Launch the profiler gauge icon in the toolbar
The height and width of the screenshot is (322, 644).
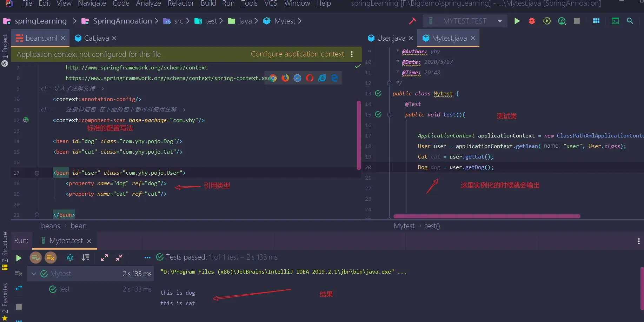[x=562, y=21]
